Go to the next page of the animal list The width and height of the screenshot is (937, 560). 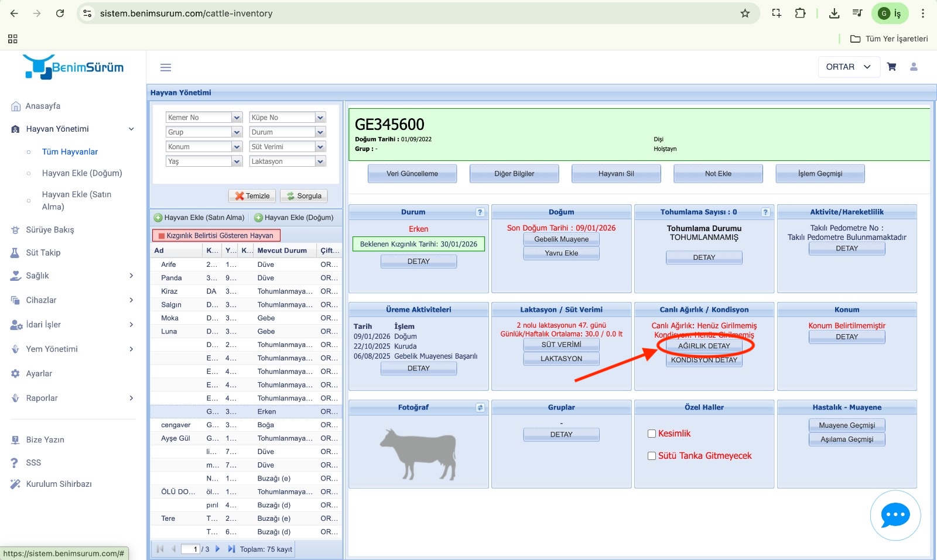[x=218, y=549]
